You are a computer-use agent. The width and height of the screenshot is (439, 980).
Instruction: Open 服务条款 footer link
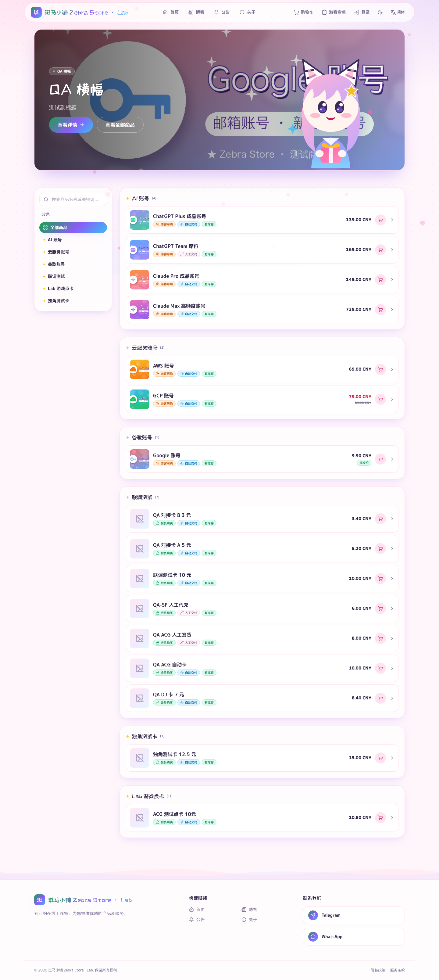click(397, 970)
